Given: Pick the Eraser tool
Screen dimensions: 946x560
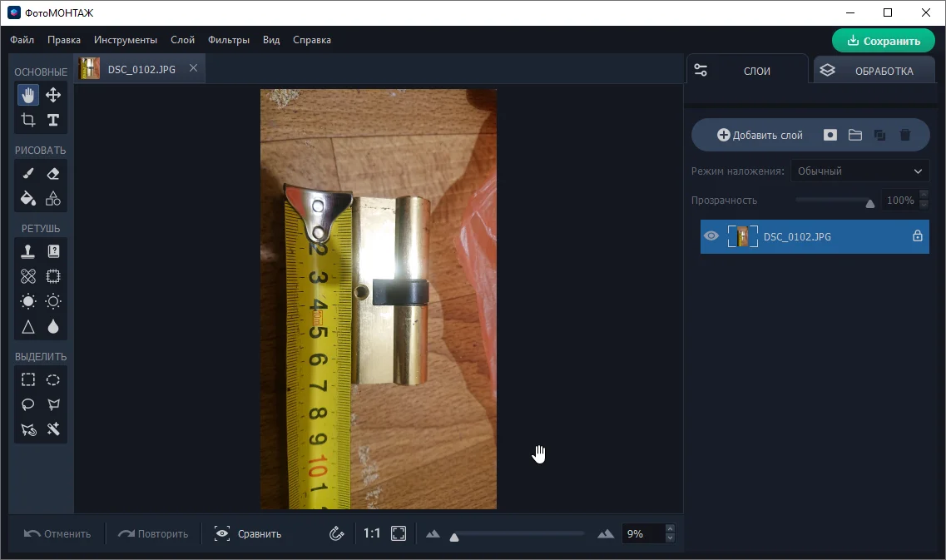Looking at the screenshot, I should pyautogui.click(x=53, y=173).
